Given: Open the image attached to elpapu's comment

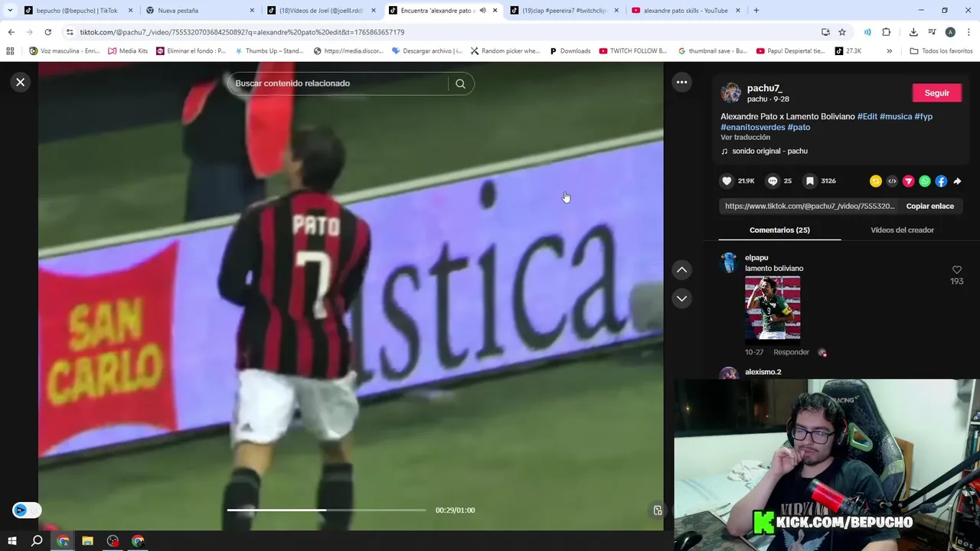Looking at the screenshot, I should pyautogui.click(x=773, y=308).
